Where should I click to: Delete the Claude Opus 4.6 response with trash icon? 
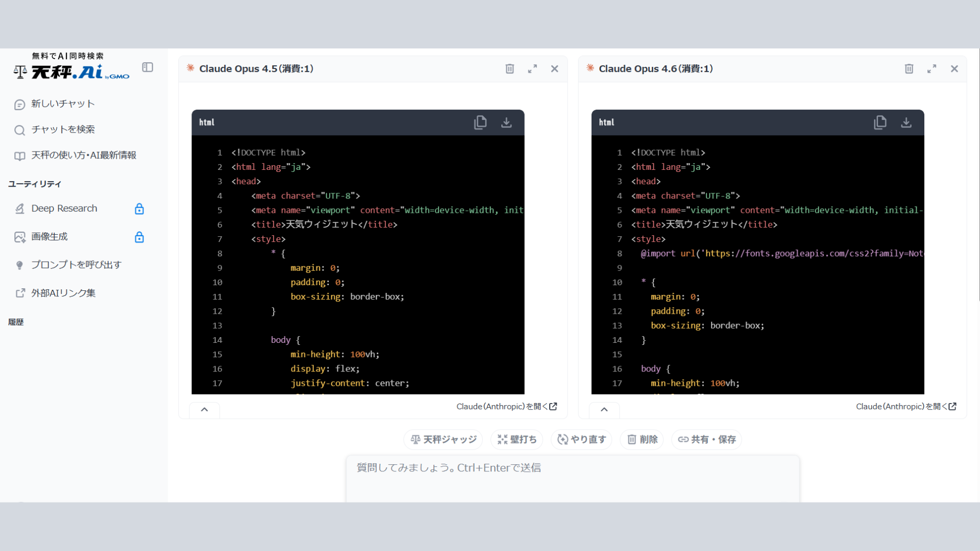click(x=909, y=69)
